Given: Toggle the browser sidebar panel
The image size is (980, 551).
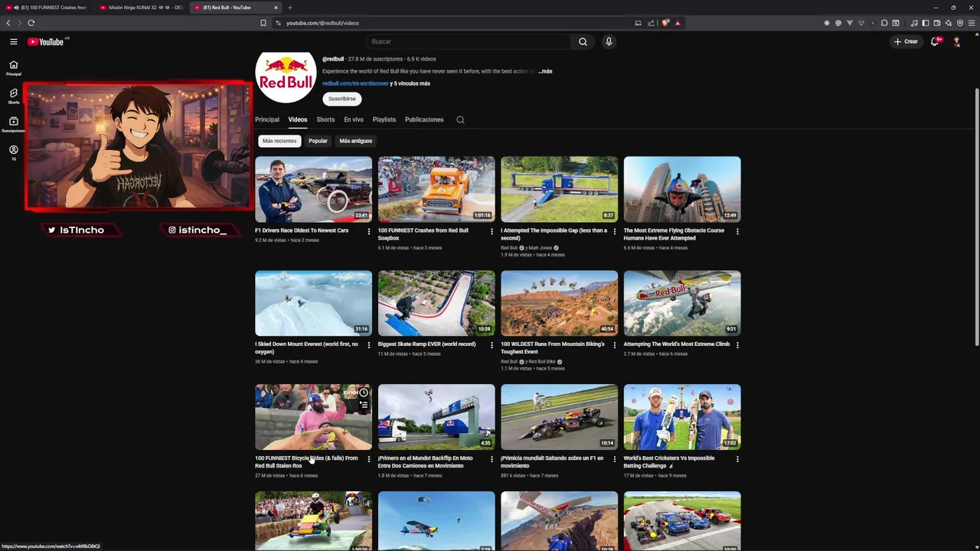Looking at the screenshot, I should [x=926, y=23].
